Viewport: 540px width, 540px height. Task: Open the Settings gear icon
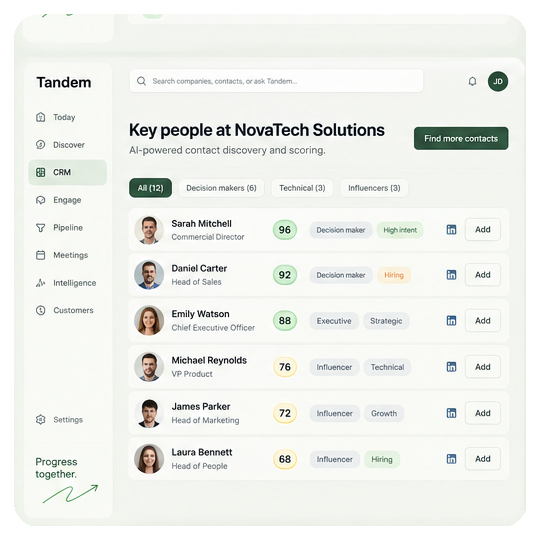click(x=41, y=419)
